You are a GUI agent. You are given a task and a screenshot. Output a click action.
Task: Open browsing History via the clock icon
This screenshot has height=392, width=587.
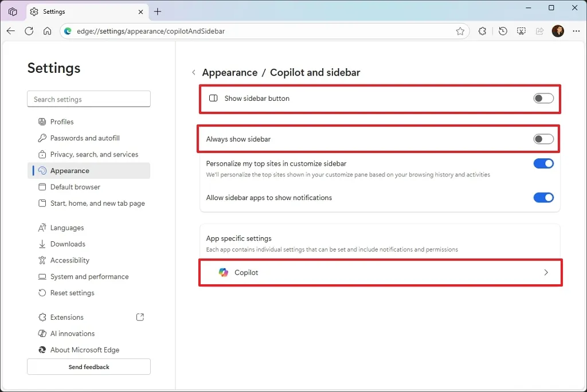click(503, 31)
